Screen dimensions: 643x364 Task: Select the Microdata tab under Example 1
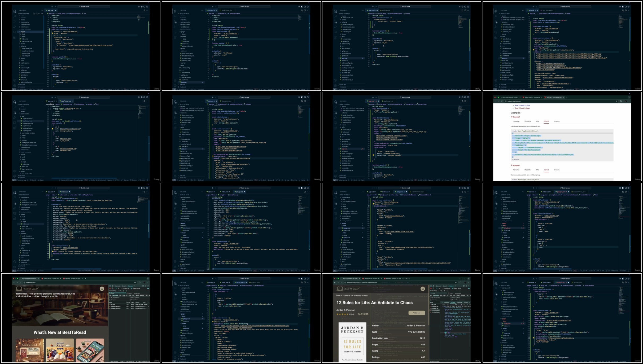[527, 121]
